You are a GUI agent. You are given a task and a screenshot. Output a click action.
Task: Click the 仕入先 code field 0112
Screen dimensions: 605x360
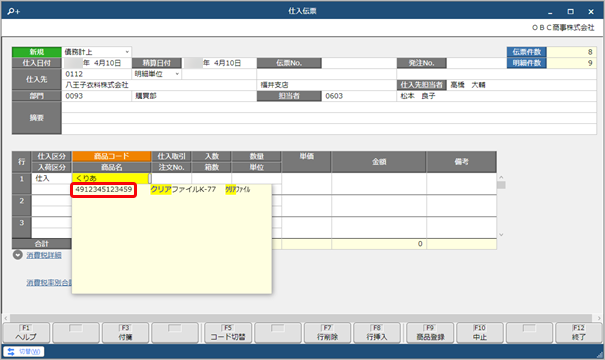coord(97,74)
